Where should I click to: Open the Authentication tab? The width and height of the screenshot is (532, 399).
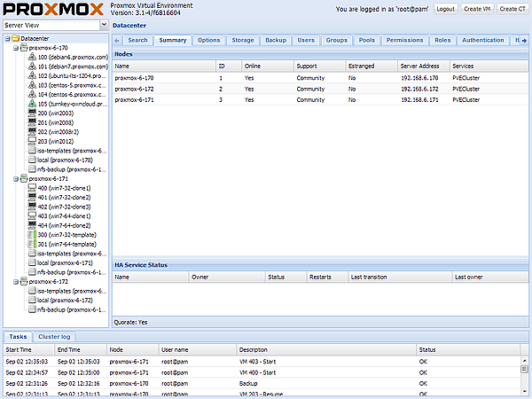[483, 40]
